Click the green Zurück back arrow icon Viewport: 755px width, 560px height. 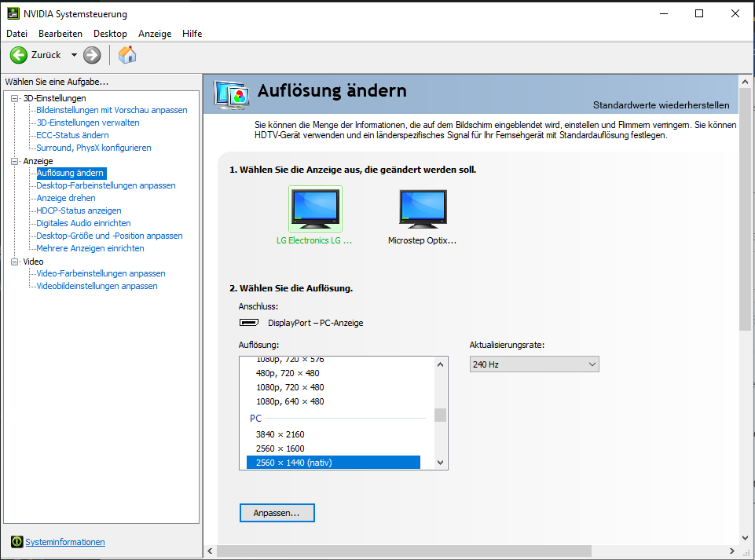pyautogui.click(x=19, y=55)
